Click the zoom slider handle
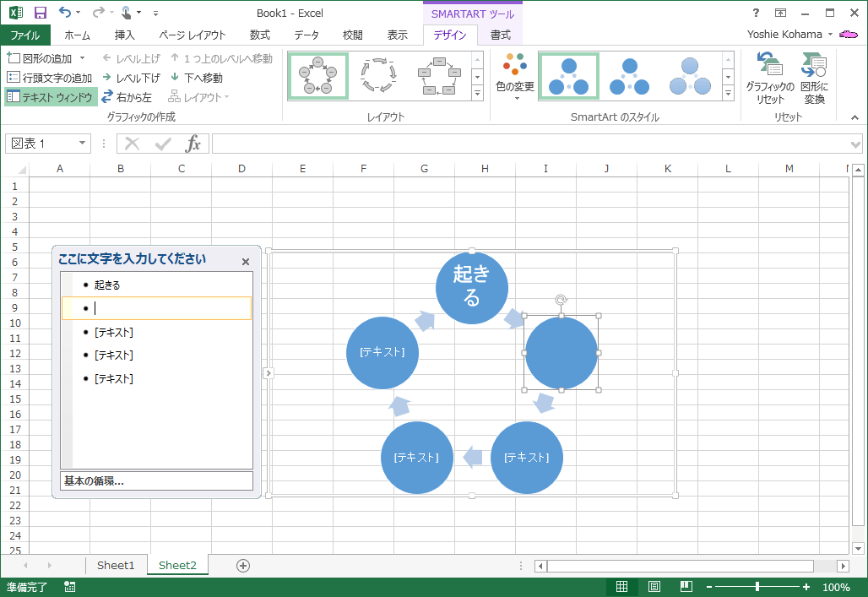This screenshot has width=868, height=597. point(757,587)
